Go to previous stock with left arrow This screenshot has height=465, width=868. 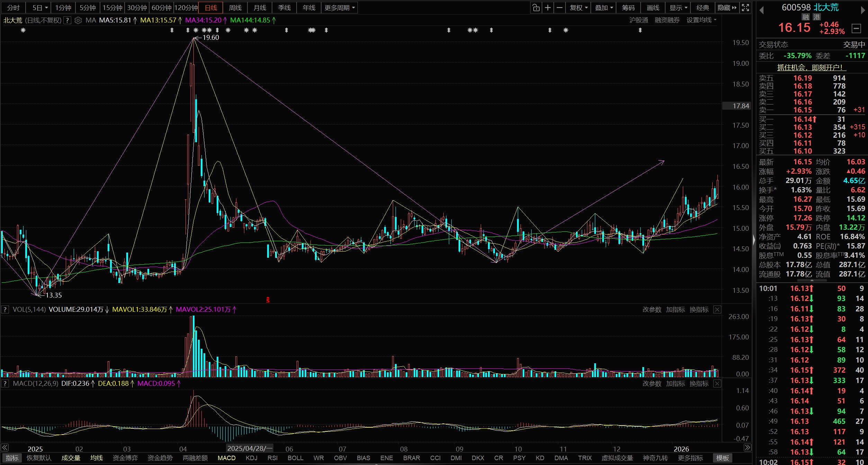[761, 10]
